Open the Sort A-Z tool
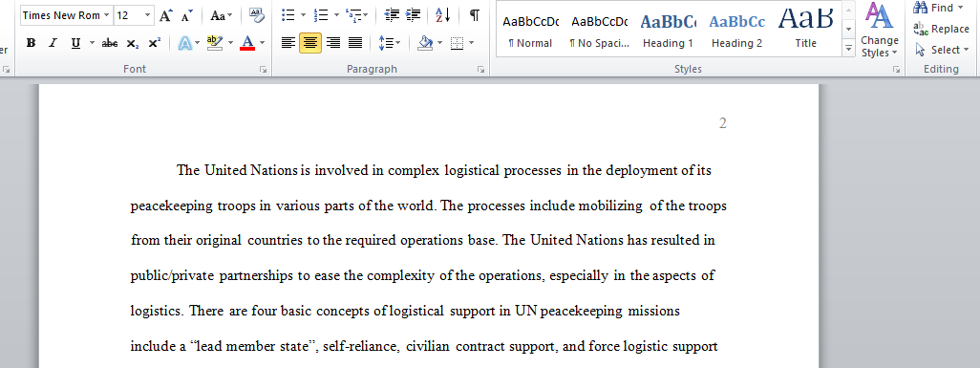The height and width of the screenshot is (368, 980). [x=442, y=15]
